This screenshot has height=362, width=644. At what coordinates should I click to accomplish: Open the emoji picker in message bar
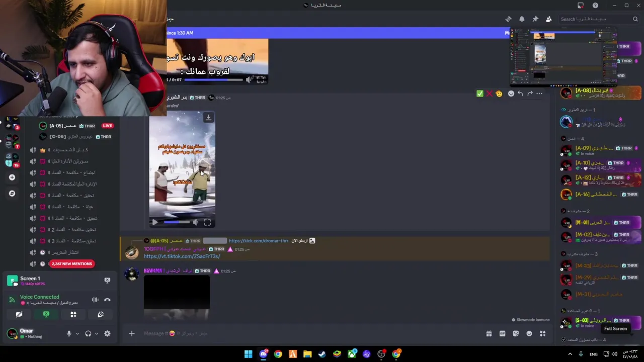tap(529, 333)
